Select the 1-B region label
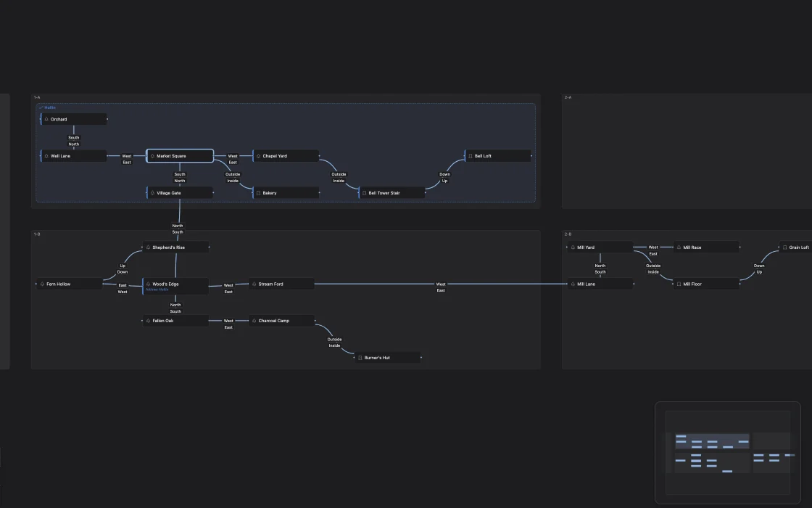812x508 pixels. (x=37, y=234)
